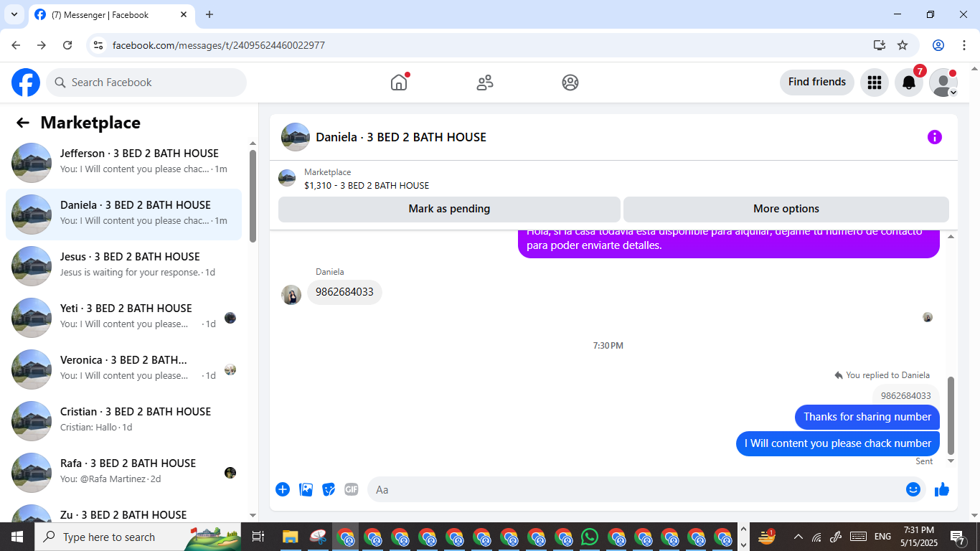Open Jesus's conversation
This screenshot has width=980, height=551.
coord(123,266)
